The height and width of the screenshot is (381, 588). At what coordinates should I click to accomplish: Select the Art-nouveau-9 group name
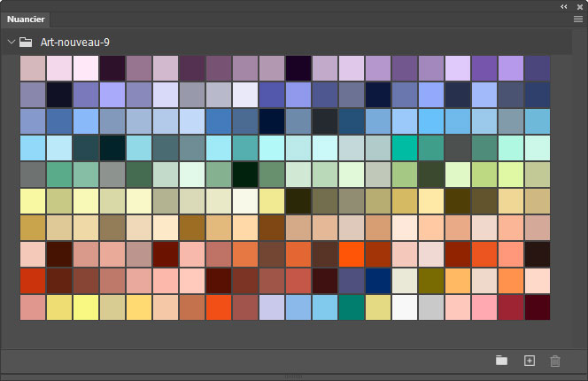point(75,42)
